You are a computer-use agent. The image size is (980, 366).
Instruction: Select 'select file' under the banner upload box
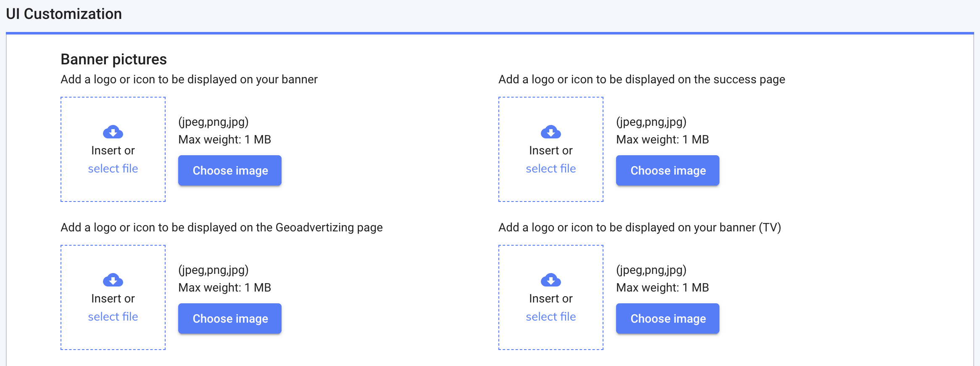click(113, 168)
